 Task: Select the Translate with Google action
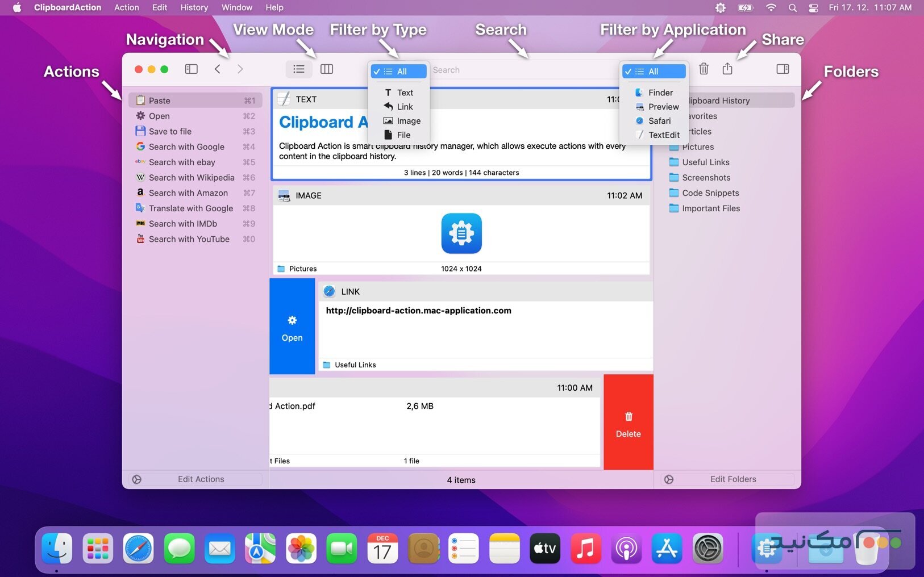190,208
